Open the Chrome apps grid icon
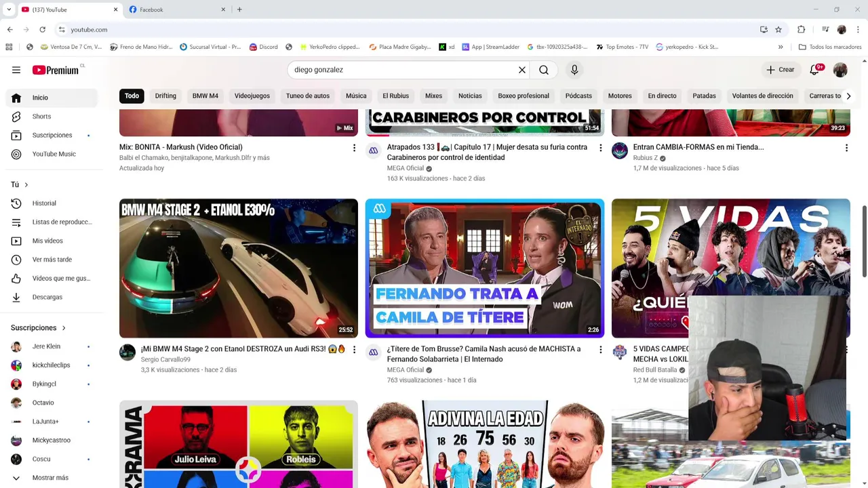This screenshot has width=868, height=488. click(x=9, y=47)
